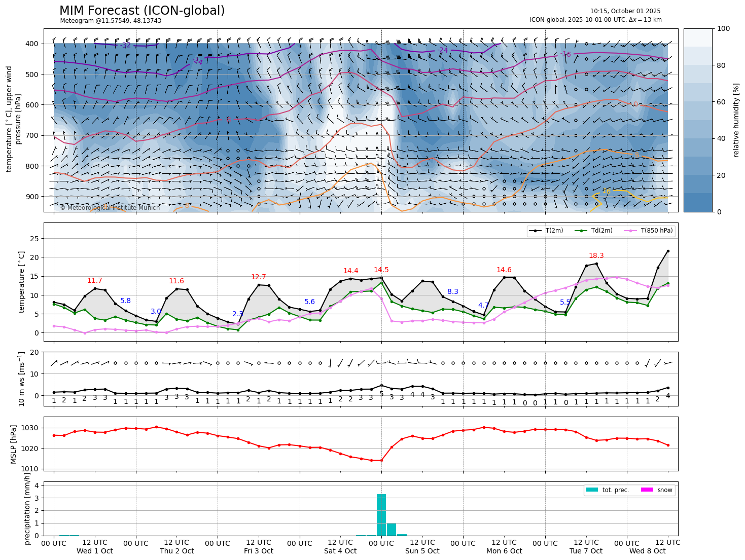Click the Thu 2 Oct date label
The height and width of the screenshot is (560, 745).
click(177, 551)
